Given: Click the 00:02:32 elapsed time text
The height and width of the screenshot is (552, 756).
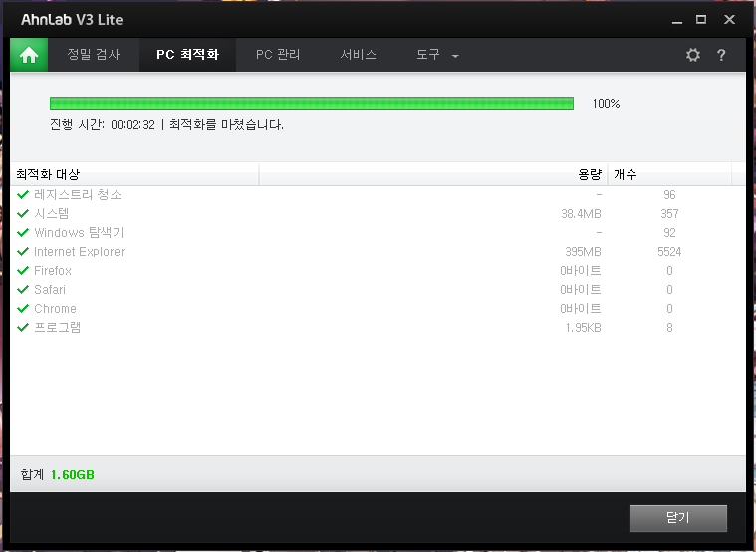Looking at the screenshot, I should pos(133,125).
